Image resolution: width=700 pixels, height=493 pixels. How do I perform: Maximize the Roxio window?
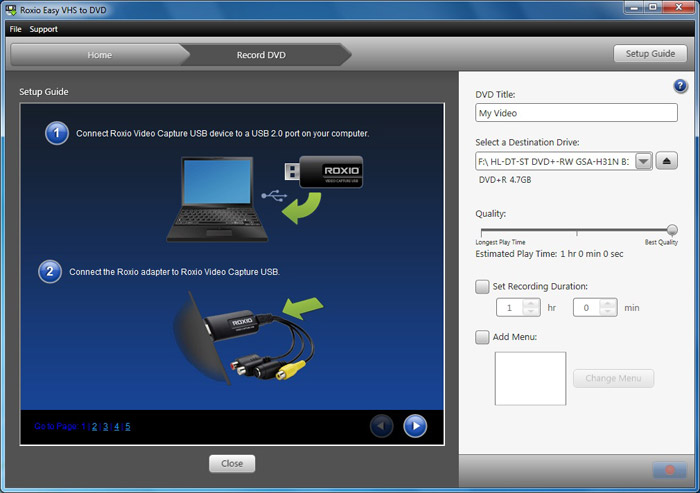pos(653,7)
